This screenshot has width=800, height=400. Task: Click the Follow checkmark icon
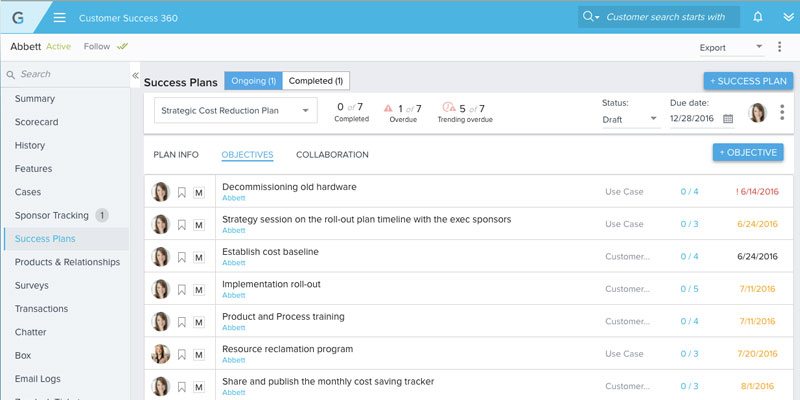tap(122, 46)
